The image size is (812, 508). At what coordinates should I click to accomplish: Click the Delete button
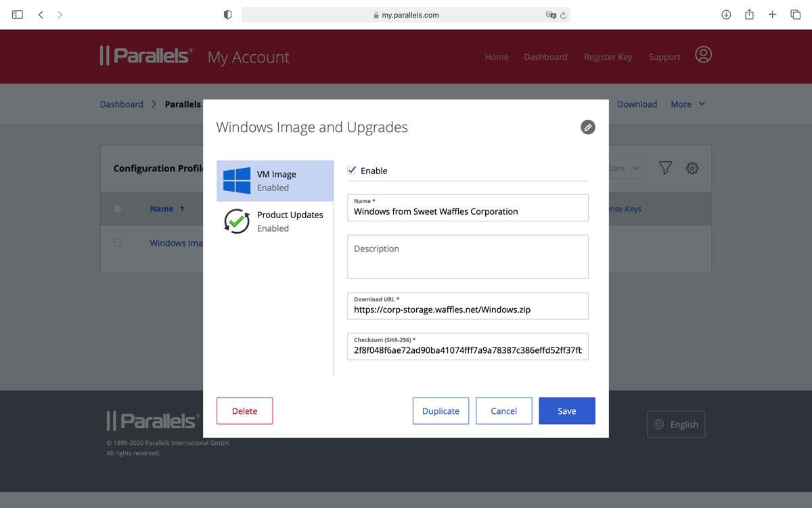pyautogui.click(x=245, y=411)
